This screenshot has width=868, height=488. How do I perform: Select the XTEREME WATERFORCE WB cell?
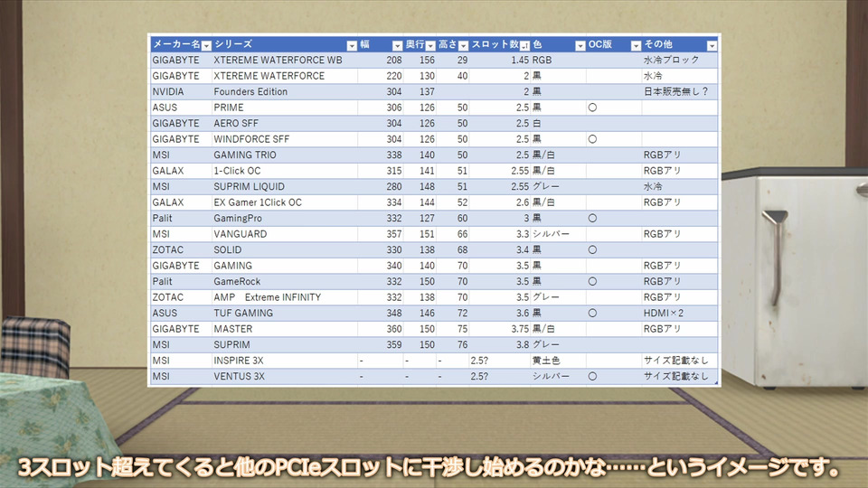tap(285, 60)
